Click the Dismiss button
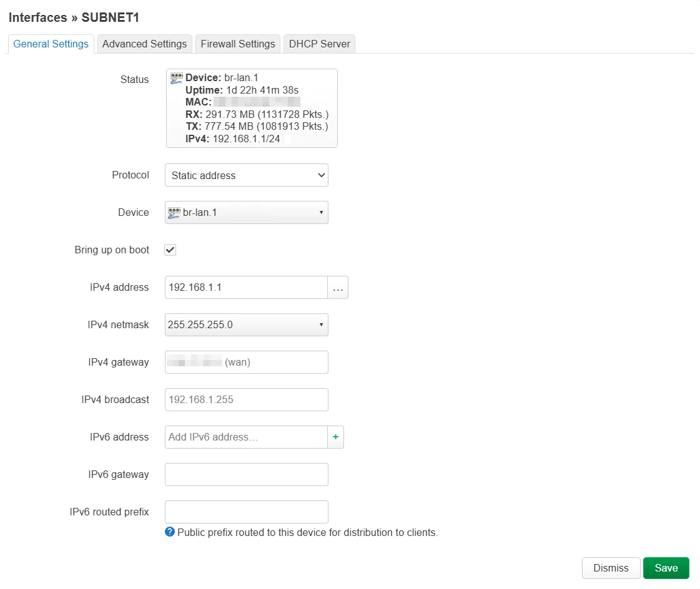The image size is (700, 589). pos(611,568)
